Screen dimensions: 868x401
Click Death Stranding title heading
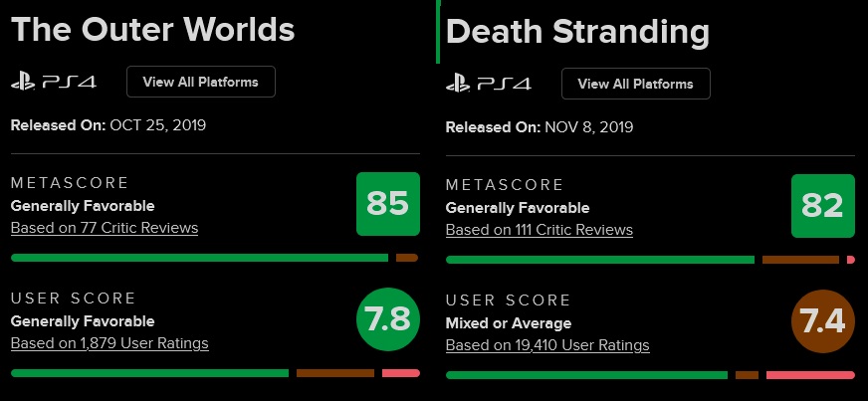coord(577,32)
